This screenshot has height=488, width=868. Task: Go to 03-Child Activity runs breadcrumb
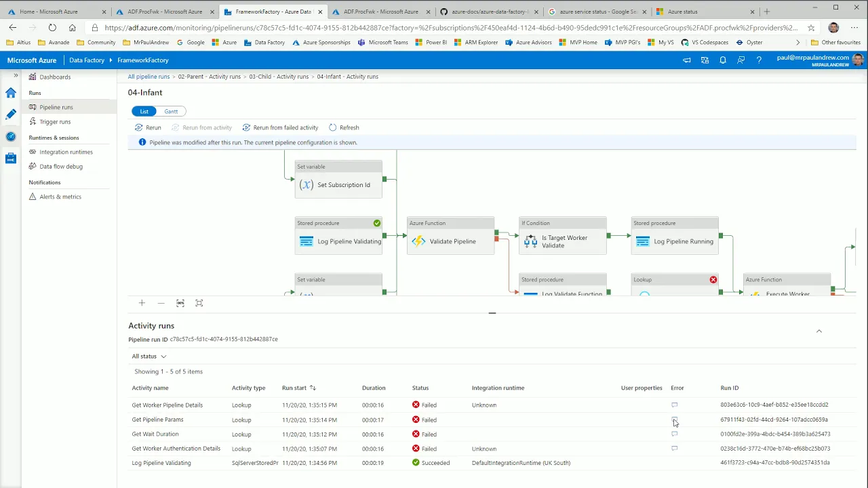point(279,77)
